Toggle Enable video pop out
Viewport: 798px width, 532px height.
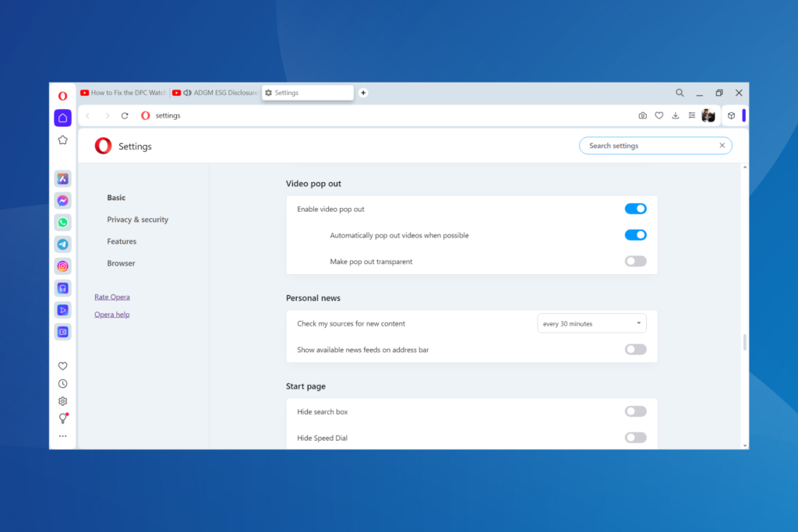pos(636,209)
